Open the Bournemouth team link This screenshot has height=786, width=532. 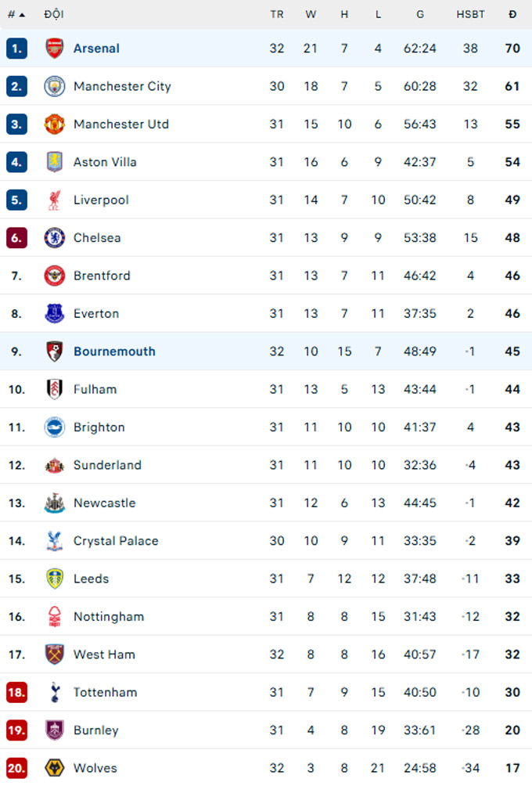click(114, 352)
